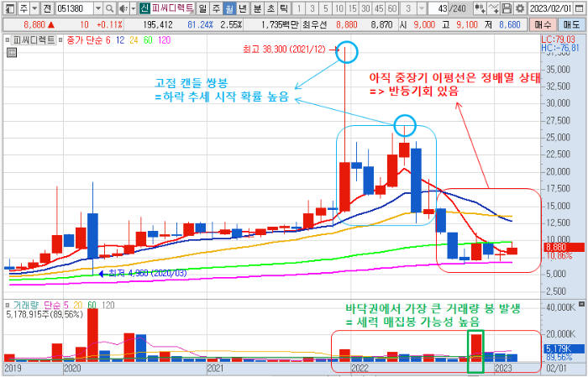588x377 pixels.
Task: Click the red 8,880 price axis tag
Action: [564, 248]
